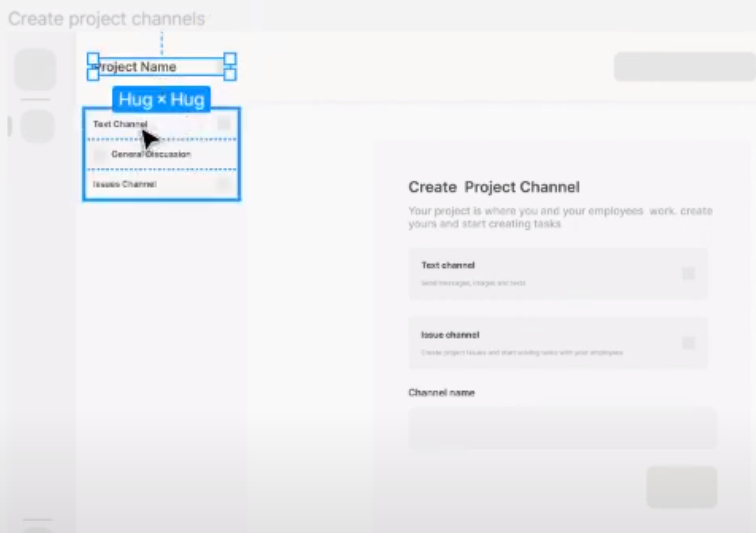Click the large rounded square in the left sidebar
The image size is (756, 533).
35,69
